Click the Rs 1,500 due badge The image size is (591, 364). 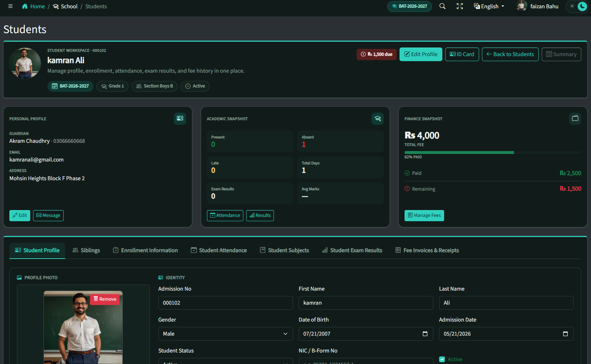(x=376, y=54)
